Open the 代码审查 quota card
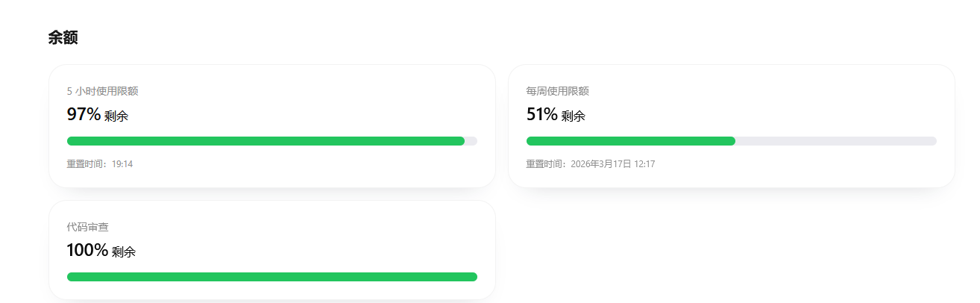 (272, 250)
